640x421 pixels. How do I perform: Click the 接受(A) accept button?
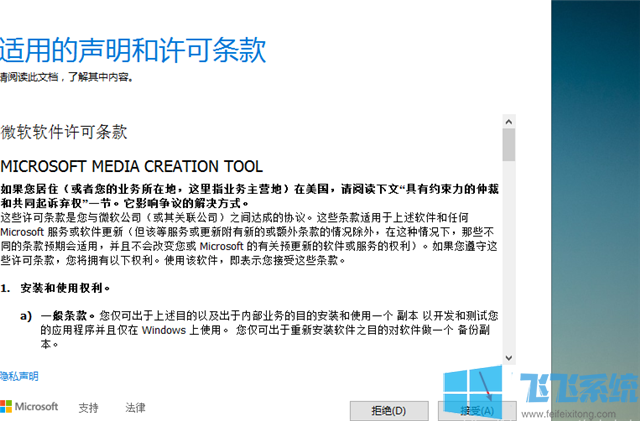tap(475, 410)
